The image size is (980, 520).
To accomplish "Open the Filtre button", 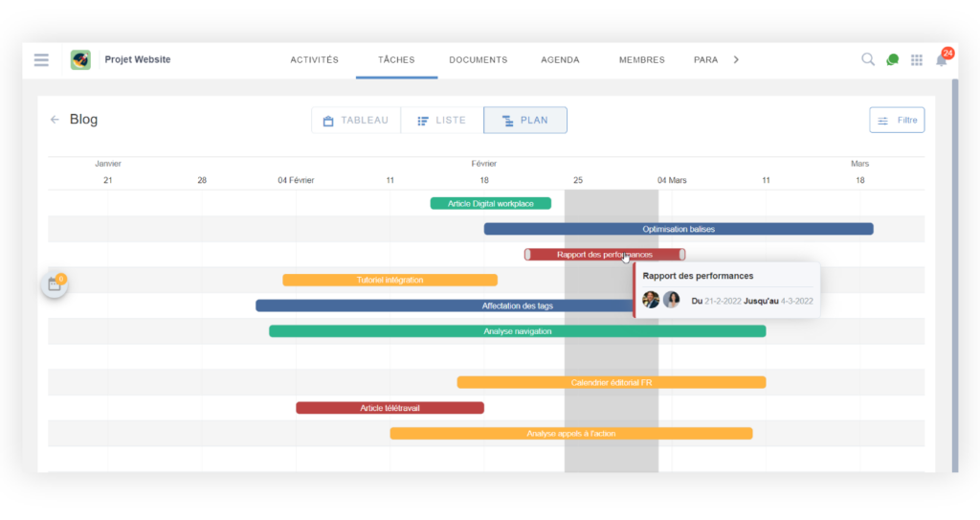I will 897,120.
